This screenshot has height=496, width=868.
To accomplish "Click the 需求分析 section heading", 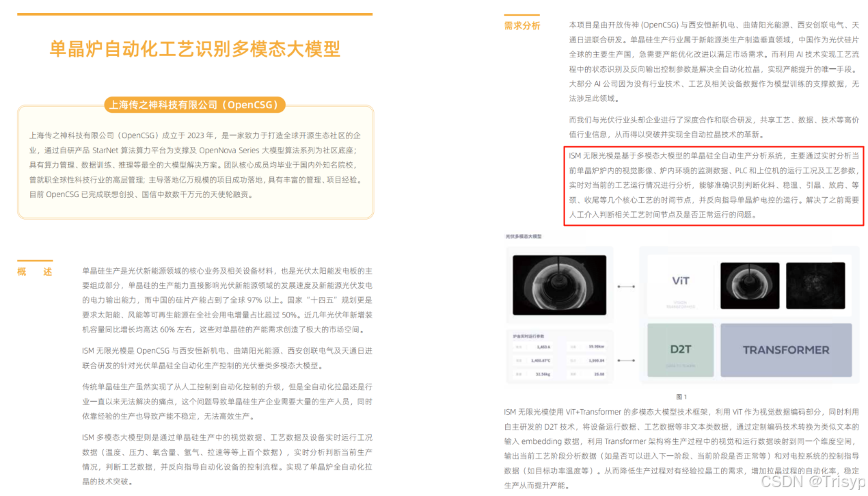I will (522, 26).
